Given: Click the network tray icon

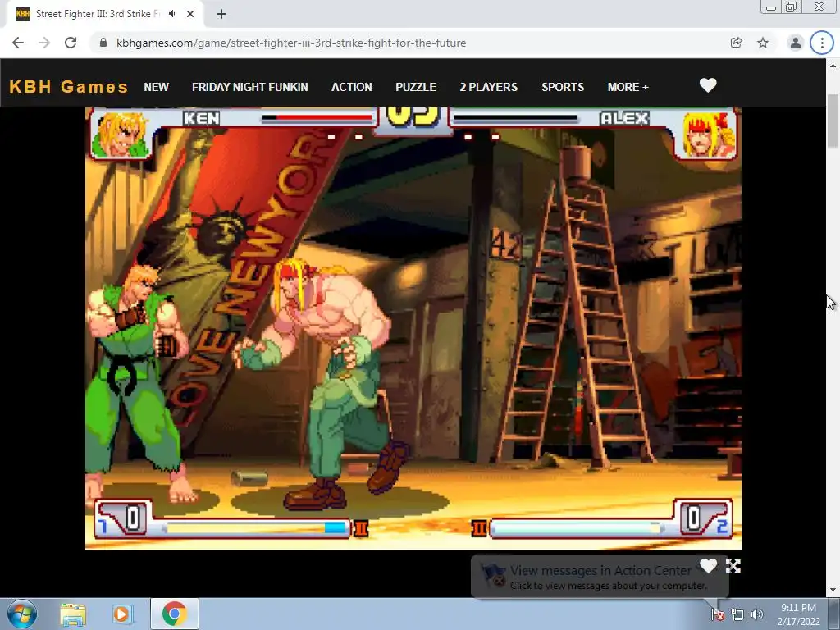Looking at the screenshot, I should click(x=737, y=614).
